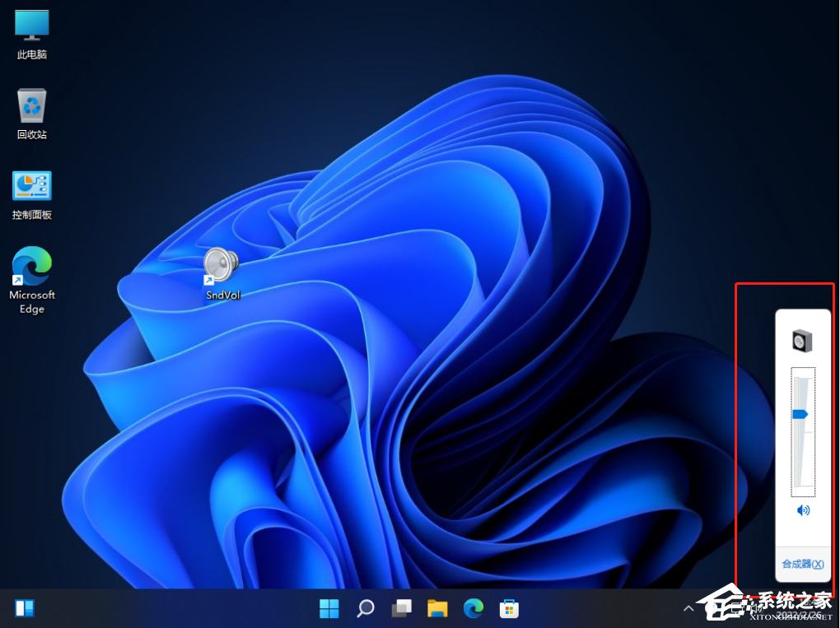
Task: Mute the speaker using the volume toggle
Action: (x=803, y=510)
